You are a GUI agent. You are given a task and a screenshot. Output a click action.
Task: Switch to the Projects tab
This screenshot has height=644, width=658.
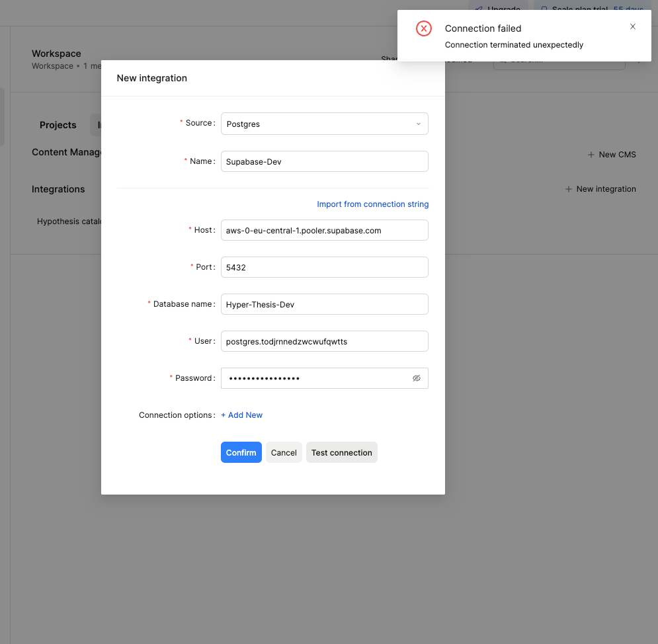(x=58, y=125)
